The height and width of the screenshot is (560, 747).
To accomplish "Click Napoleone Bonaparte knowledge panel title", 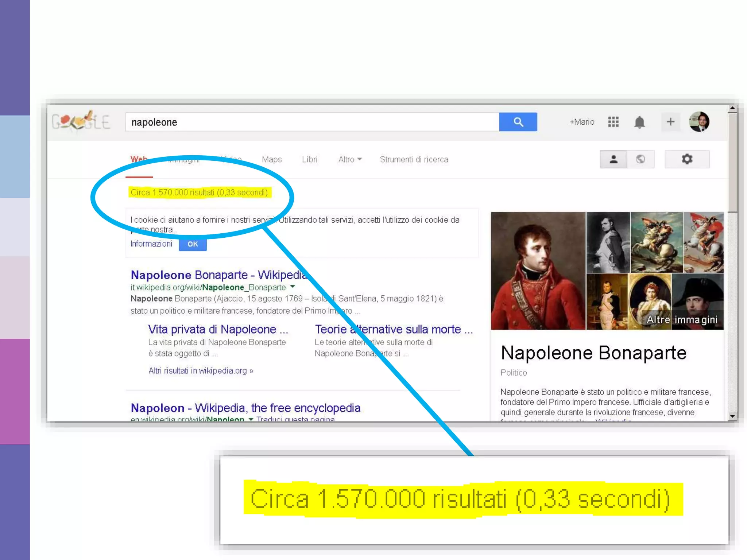I will tap(593, 353).
